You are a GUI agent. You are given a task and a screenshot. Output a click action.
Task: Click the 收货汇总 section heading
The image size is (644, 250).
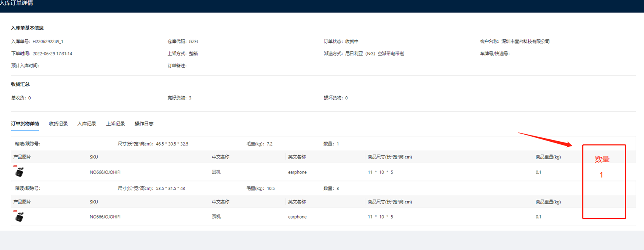[x=20, y=84]
